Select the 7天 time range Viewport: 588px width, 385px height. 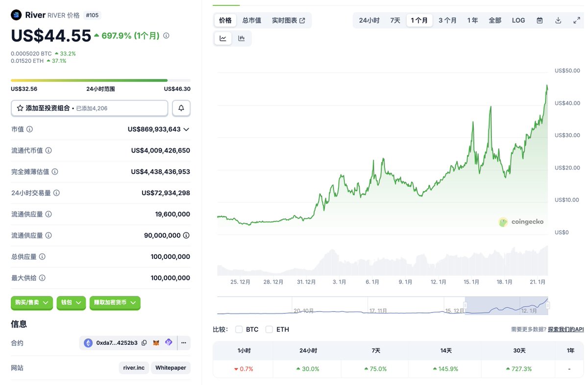(395, 21)
